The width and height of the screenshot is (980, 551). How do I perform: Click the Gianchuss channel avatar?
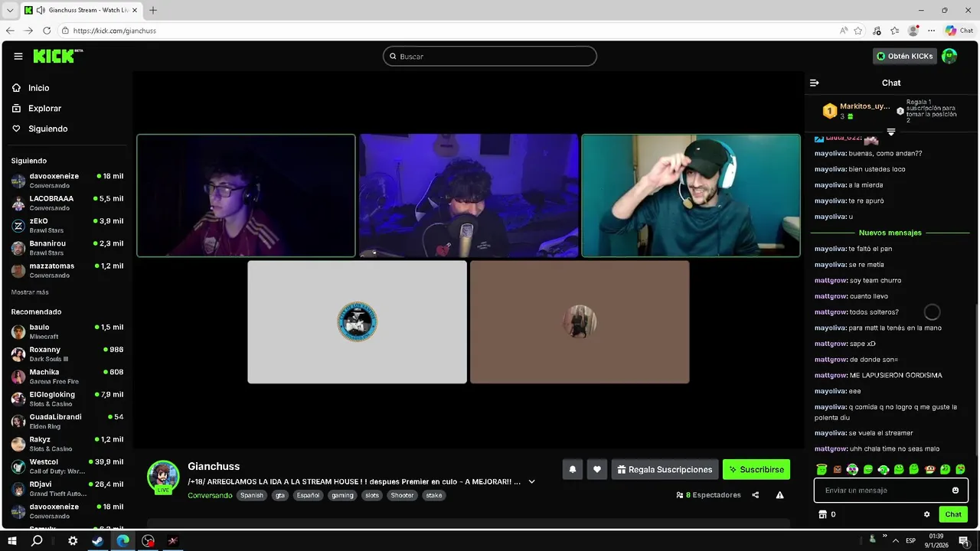[163, 477]
